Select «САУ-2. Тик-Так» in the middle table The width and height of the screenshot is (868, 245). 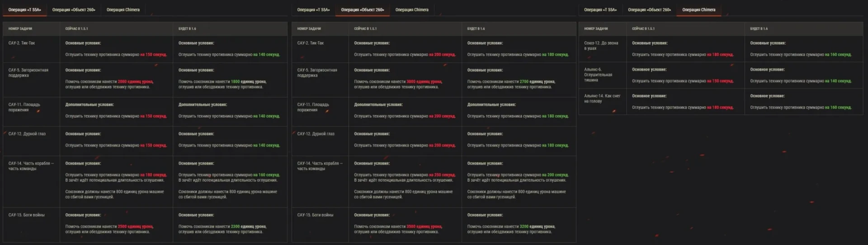click(x=310, y=43)
